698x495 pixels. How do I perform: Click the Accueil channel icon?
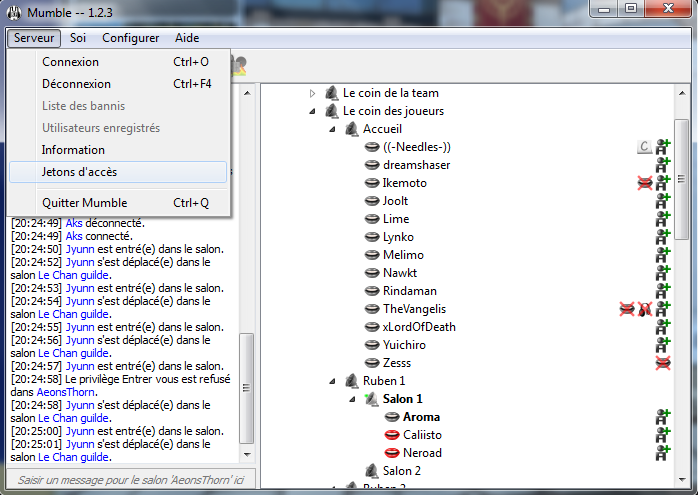352,129
